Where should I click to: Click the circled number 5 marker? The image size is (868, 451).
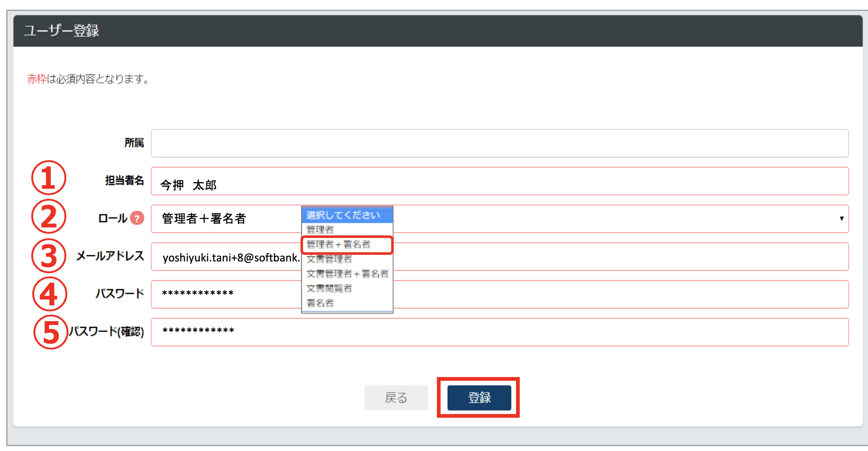pos(51,332)
